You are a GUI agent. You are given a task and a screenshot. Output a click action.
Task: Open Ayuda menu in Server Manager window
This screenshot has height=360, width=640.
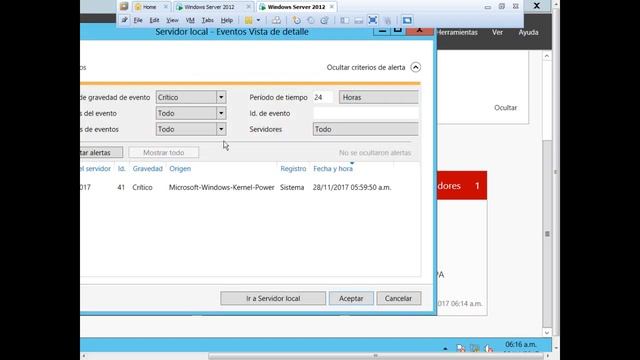tap(528, 32)
